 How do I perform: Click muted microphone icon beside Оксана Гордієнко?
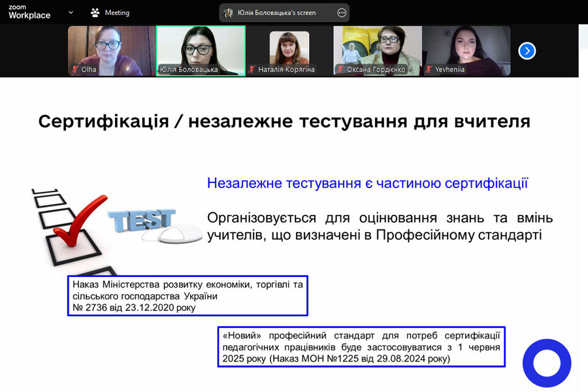click(x=340, y=69)
